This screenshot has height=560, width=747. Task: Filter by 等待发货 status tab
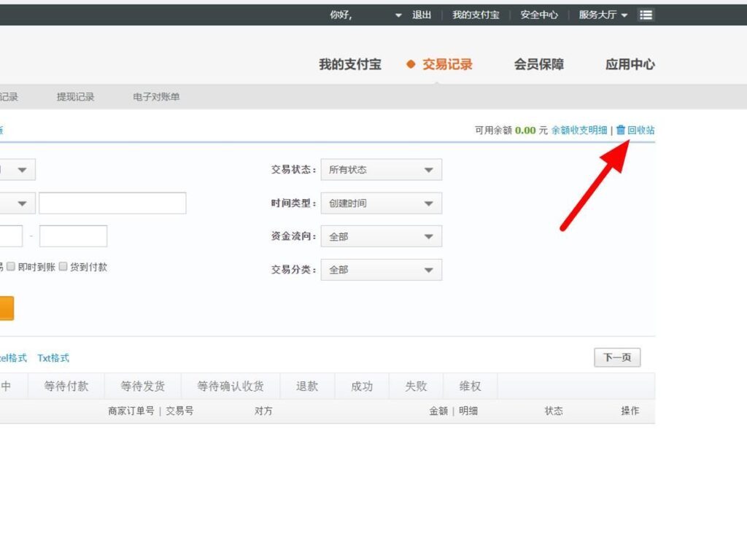pos(142,386)
